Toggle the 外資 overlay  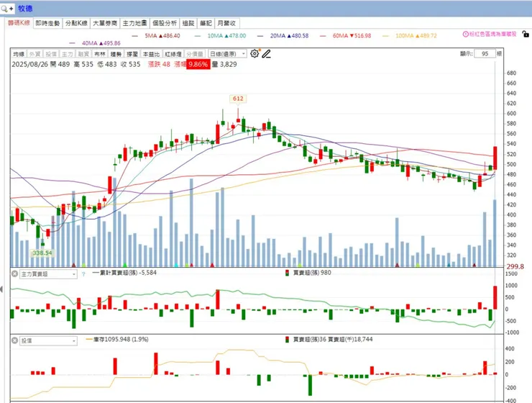35,54
